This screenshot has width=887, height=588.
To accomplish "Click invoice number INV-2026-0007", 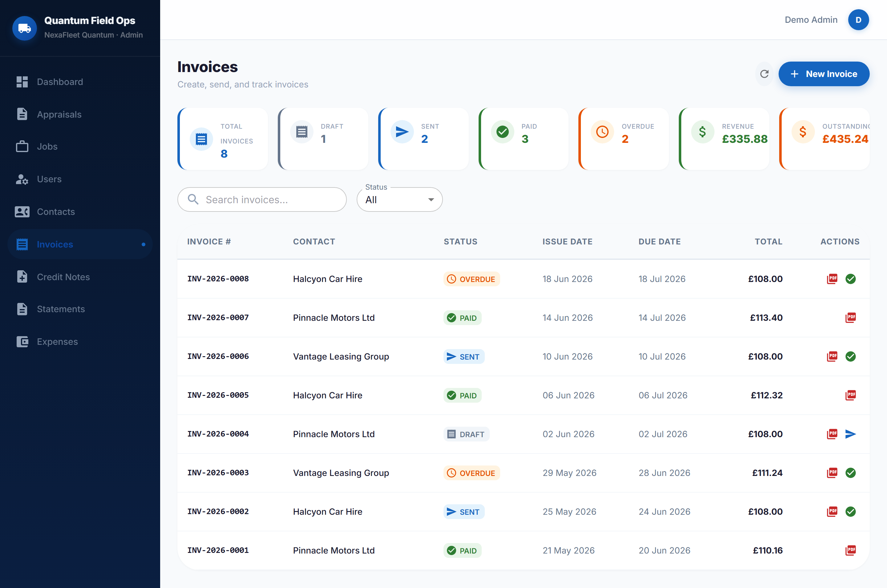I will 218,318.
